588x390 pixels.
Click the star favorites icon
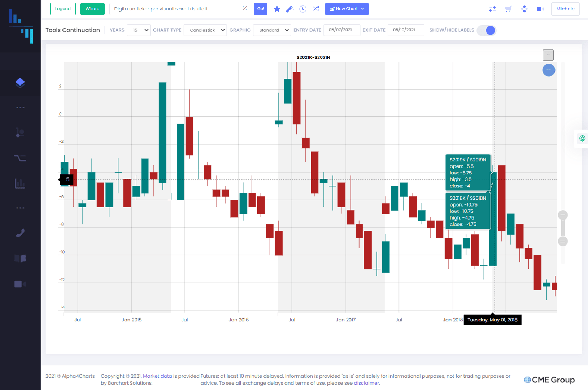point(277,9)
